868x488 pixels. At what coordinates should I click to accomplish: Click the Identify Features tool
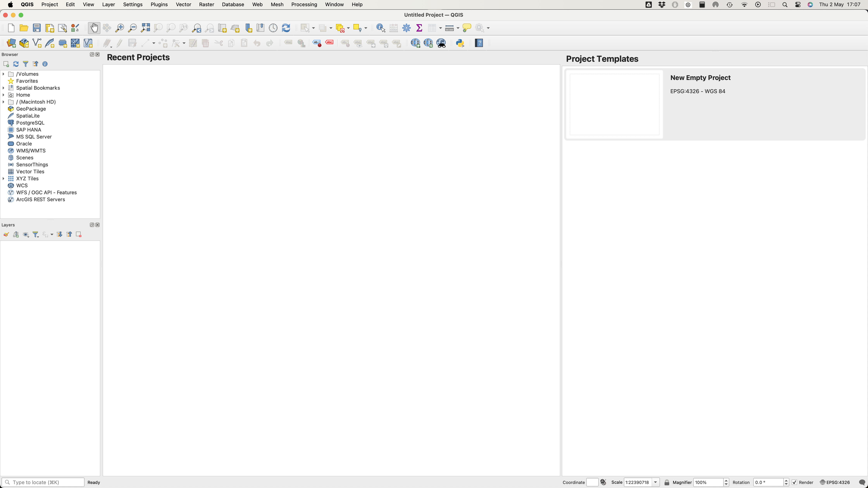click(381, 28)
